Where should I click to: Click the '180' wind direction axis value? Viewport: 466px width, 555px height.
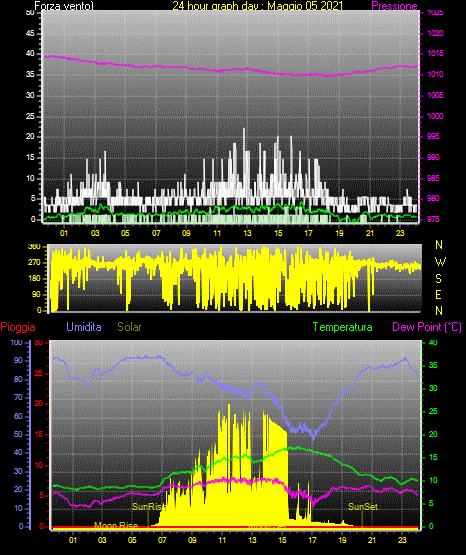(x=34, y=279)
